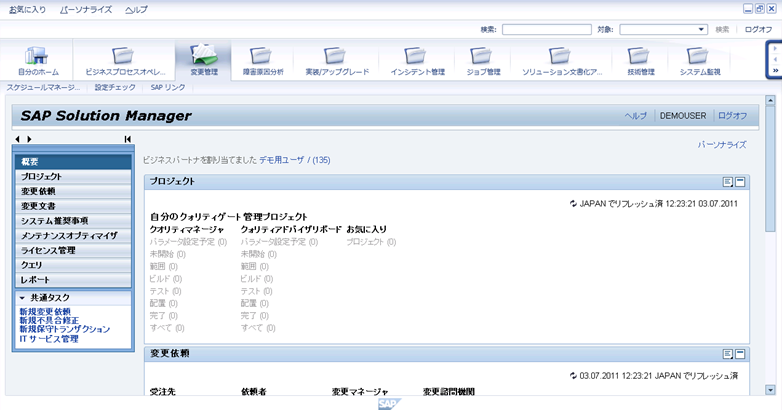Viewport: 782px width, 410px height.
Task: Click the tab overflow double-arrow icon
Action: click(x=775, y=71)
